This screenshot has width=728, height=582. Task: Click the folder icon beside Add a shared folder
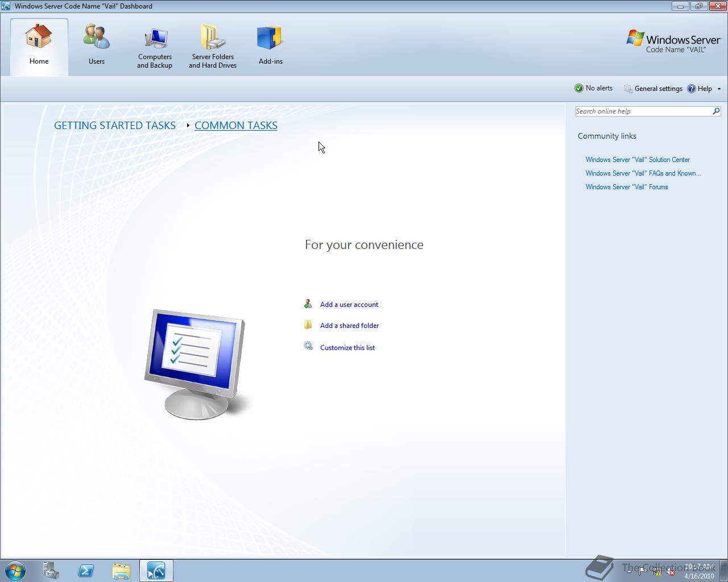pyautogui.click(x=308, y=325)
